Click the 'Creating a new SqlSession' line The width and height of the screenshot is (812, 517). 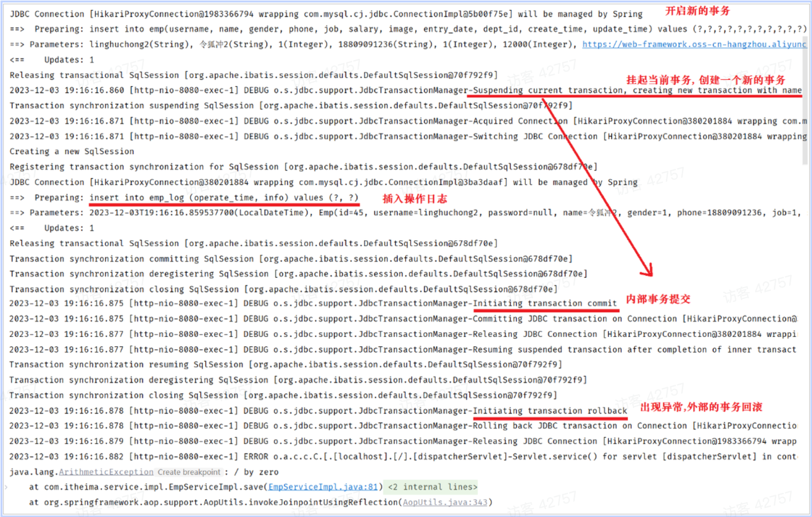point(72,152)
